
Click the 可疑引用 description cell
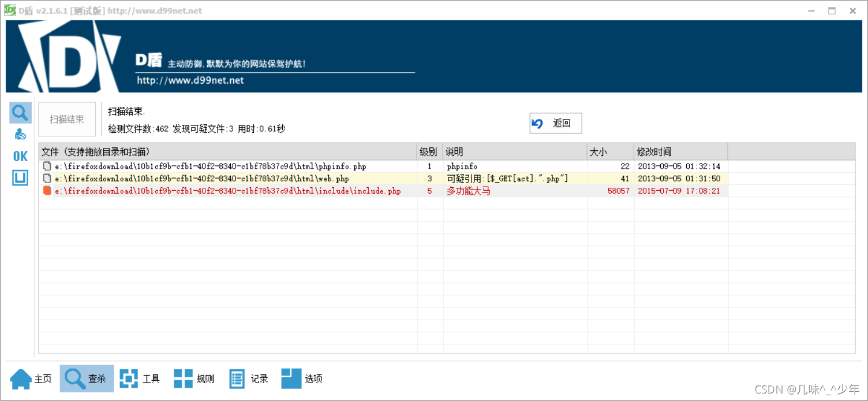[507, 179]
